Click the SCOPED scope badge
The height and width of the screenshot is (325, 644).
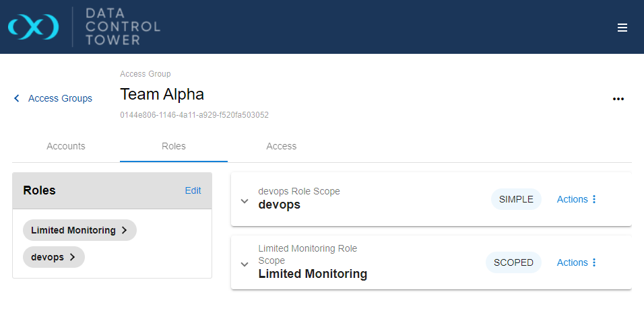point(513,262)
